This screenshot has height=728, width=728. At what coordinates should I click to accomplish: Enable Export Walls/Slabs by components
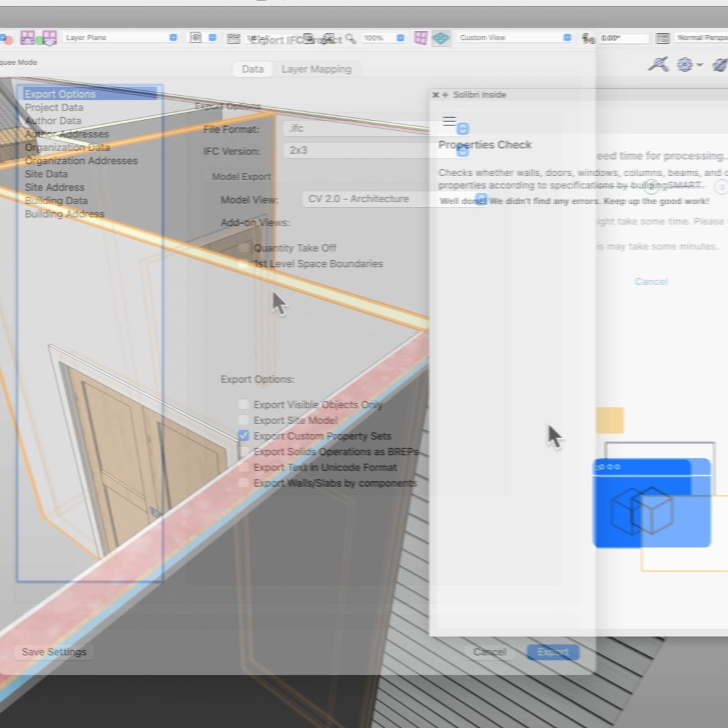tap(243, 483)
